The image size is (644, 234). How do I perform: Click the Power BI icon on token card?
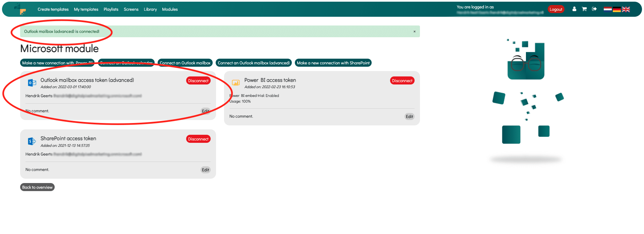[x=236, y=82]
